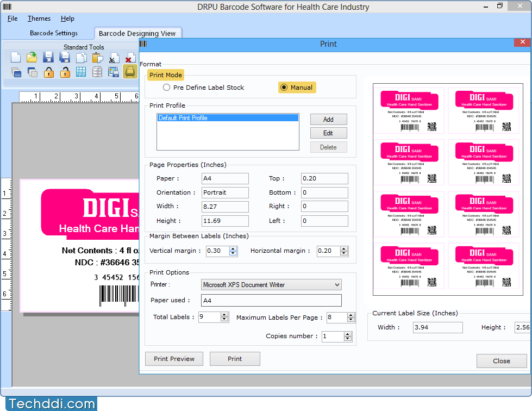
Task: Open the Help menu
Action: click(x=67, y=18)
